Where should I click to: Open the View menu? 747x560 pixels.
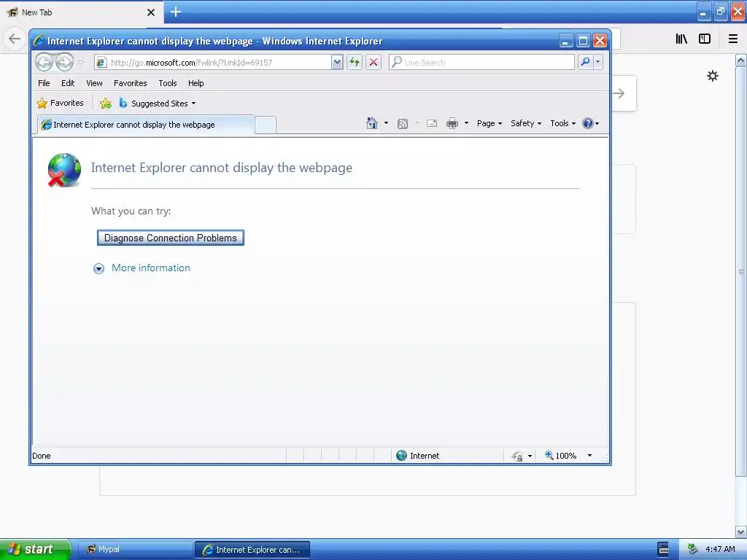(94, 83)
